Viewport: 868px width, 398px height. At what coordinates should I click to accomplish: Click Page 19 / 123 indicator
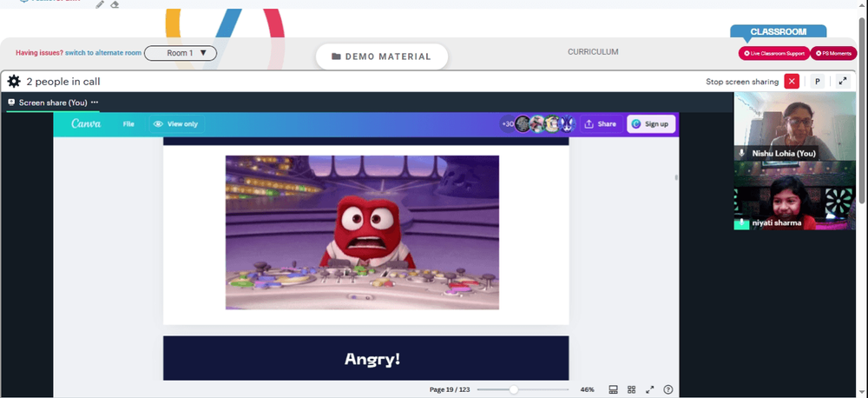pos(450,389)
